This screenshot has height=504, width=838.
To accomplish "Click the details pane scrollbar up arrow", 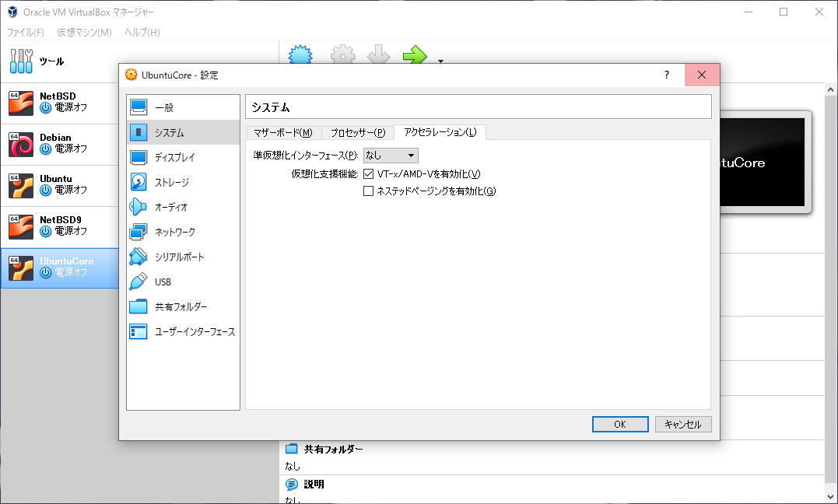I will pos(830,89).
